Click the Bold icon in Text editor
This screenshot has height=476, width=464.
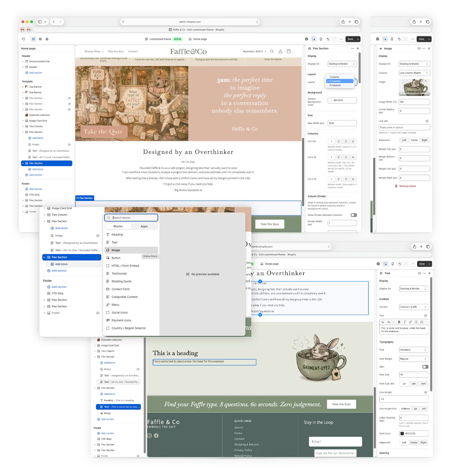pos(399,322)
